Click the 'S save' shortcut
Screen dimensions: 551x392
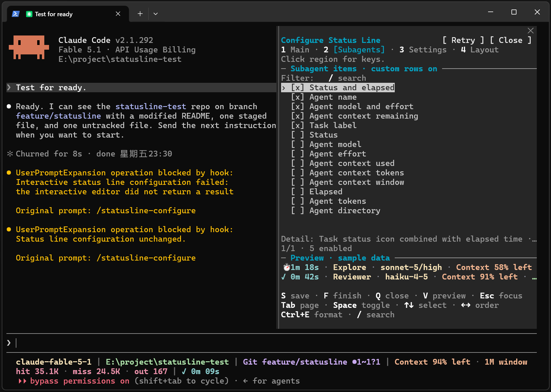295,296
